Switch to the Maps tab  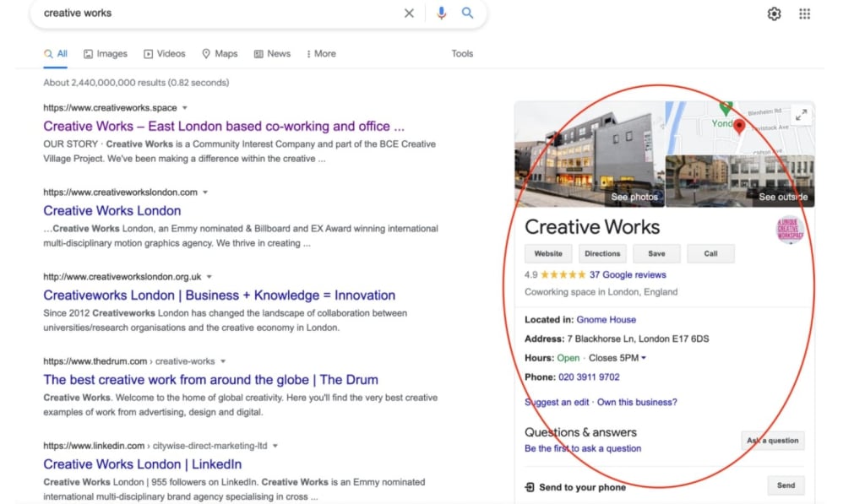point(220,54)
